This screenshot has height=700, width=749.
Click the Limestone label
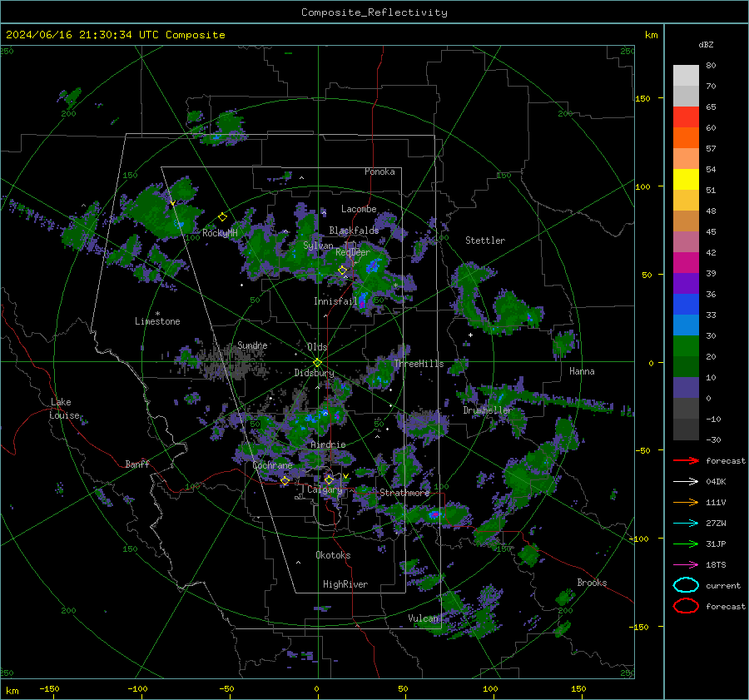157,321
